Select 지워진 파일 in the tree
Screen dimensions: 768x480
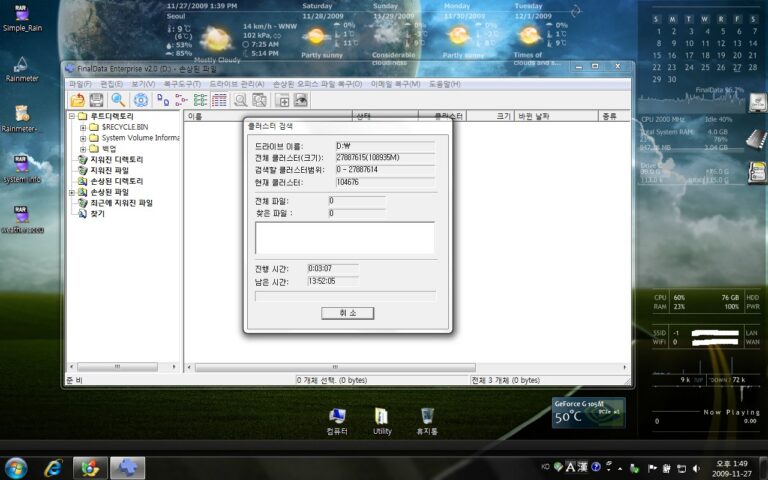109,170
